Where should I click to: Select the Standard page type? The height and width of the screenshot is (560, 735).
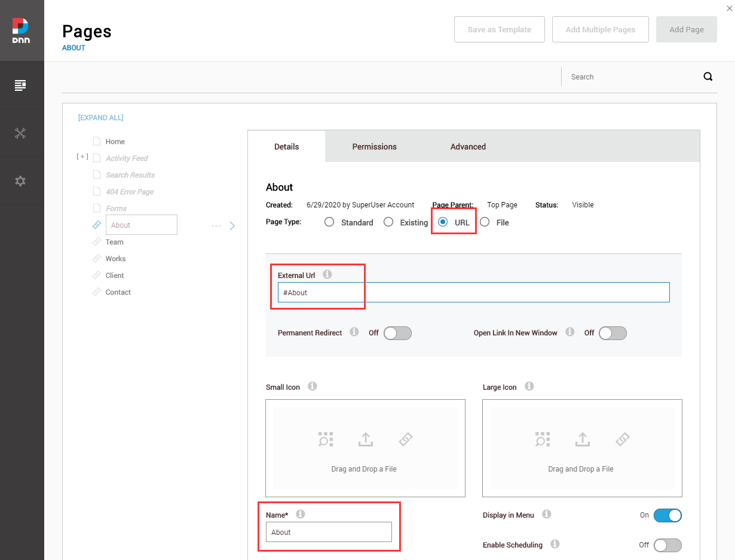[x=329, y=222]
